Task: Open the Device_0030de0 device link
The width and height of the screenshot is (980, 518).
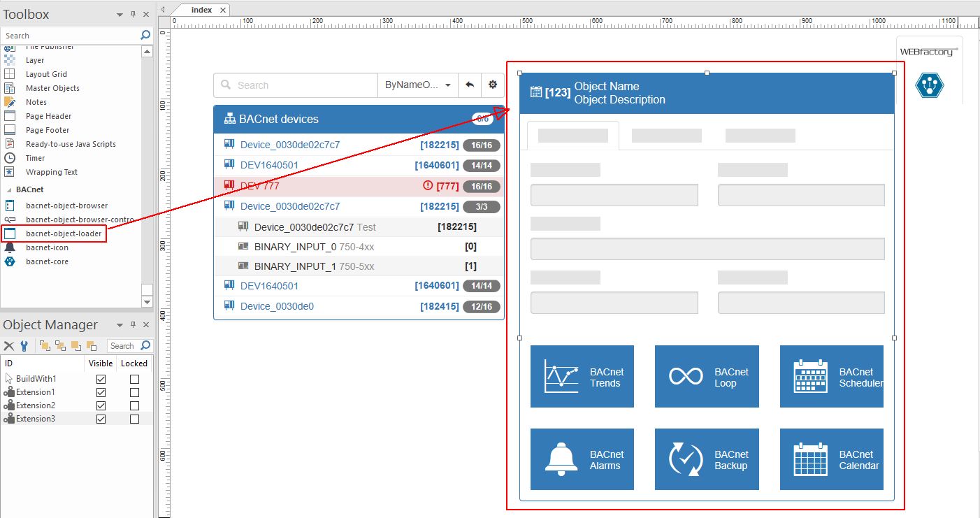Action: (x=277, y=306)
